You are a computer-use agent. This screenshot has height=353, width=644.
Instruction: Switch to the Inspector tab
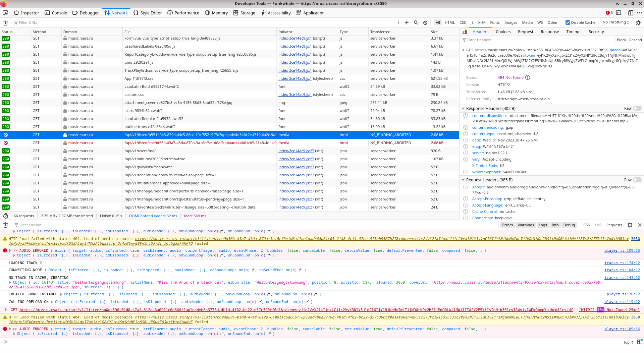(26, 13)
